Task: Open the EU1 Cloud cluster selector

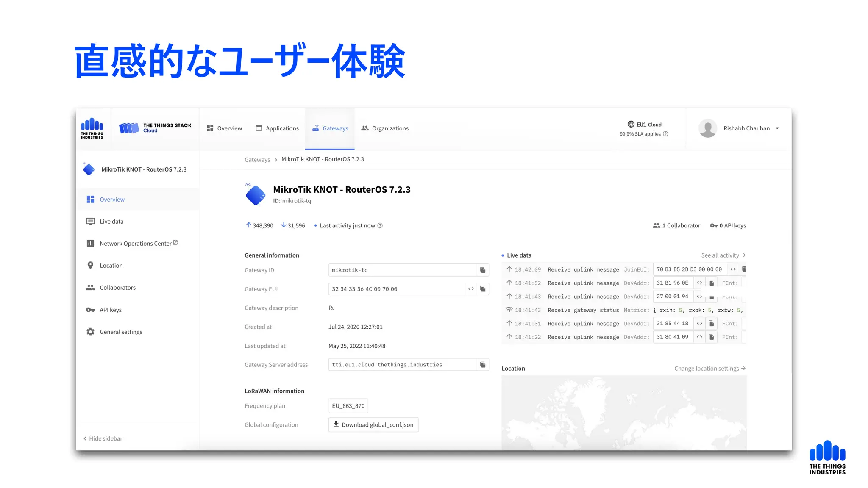Action: pyautogui.click(x=644, y=125)
